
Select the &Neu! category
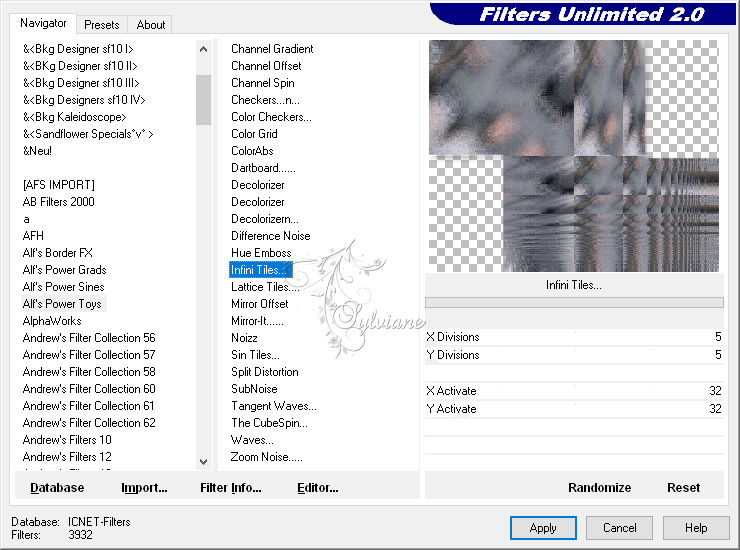click(37, 151)
